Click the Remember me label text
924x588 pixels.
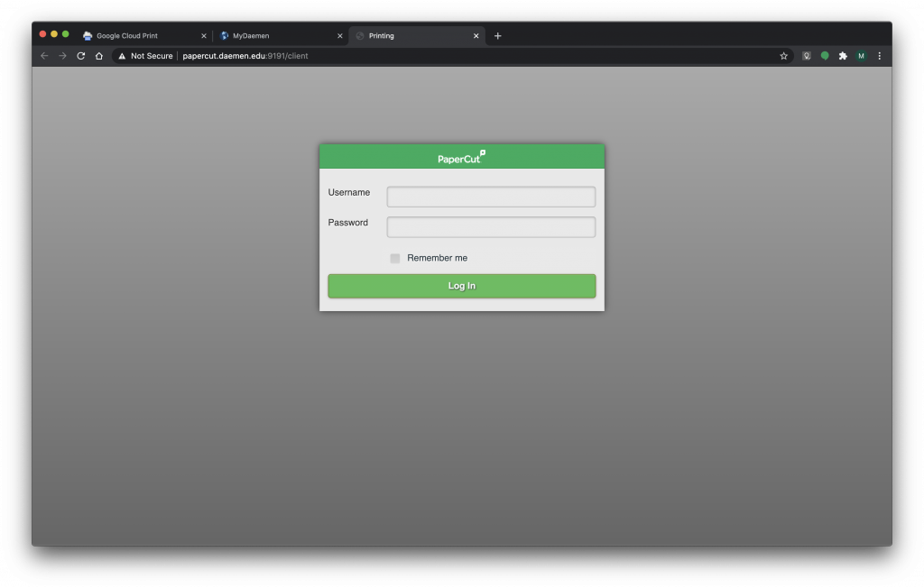pyautogui.click(x=438, y=258)
